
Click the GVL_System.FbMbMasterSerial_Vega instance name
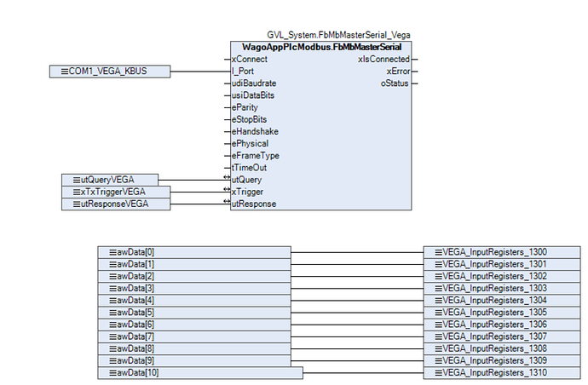click(338, 35)
